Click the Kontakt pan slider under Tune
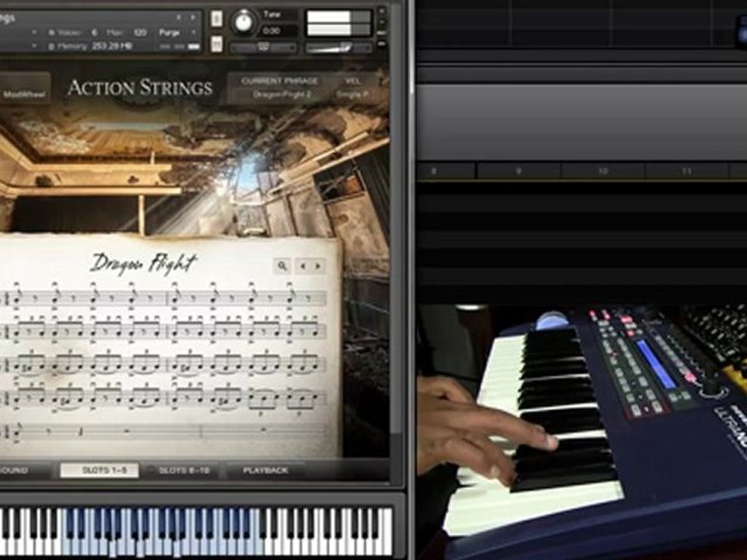Image resolution: width=747 pixels, height=560 pixels. tap(263, 47)
